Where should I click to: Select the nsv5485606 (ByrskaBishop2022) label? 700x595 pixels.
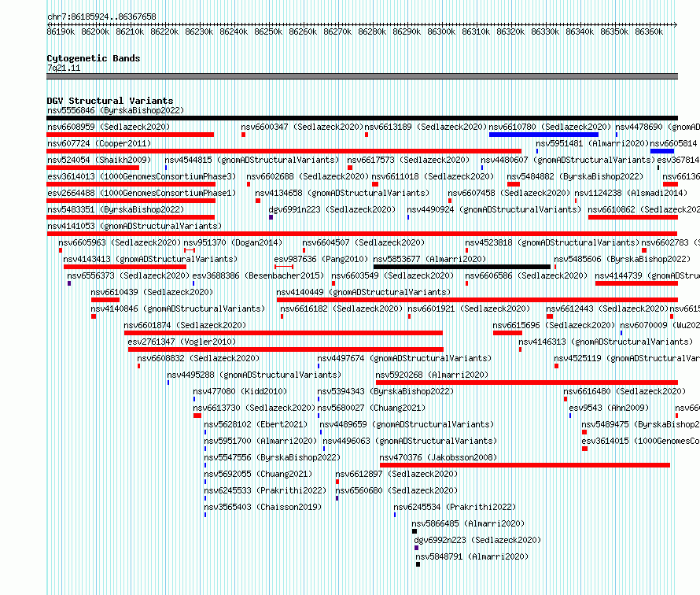tap(622, 259)
